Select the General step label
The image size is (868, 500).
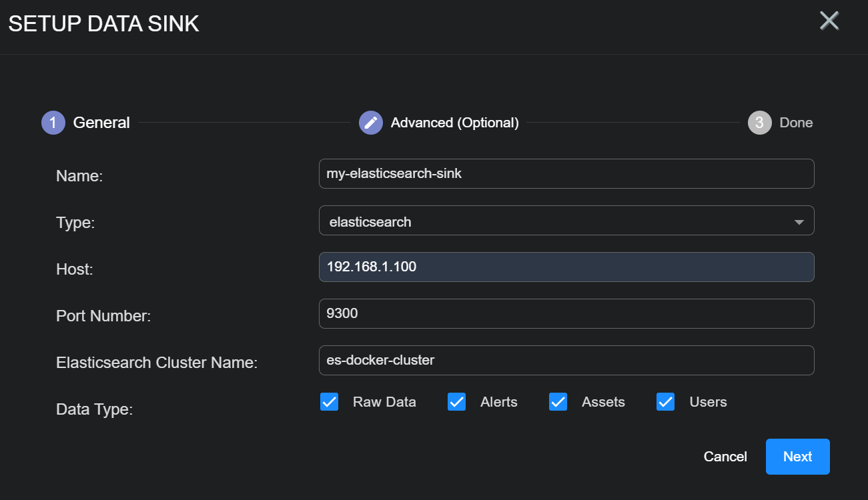tap(101, 123)
